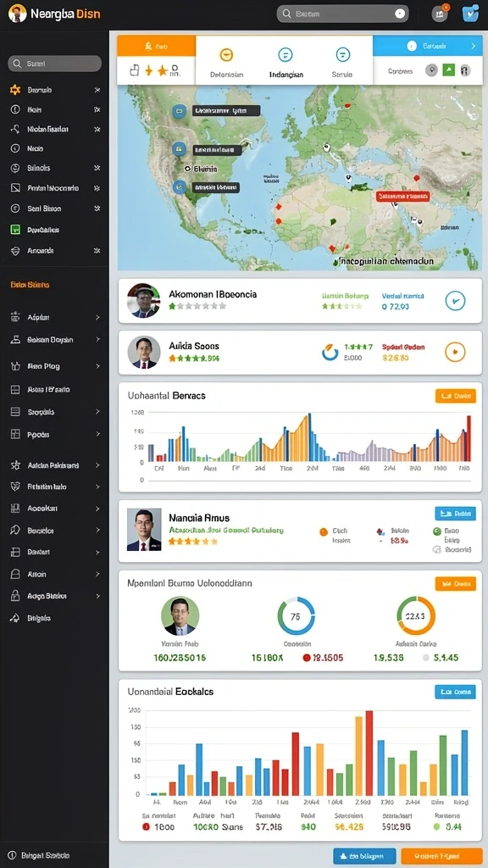
Task: Switch to the Detenisian tab
Action: point(227,61)
